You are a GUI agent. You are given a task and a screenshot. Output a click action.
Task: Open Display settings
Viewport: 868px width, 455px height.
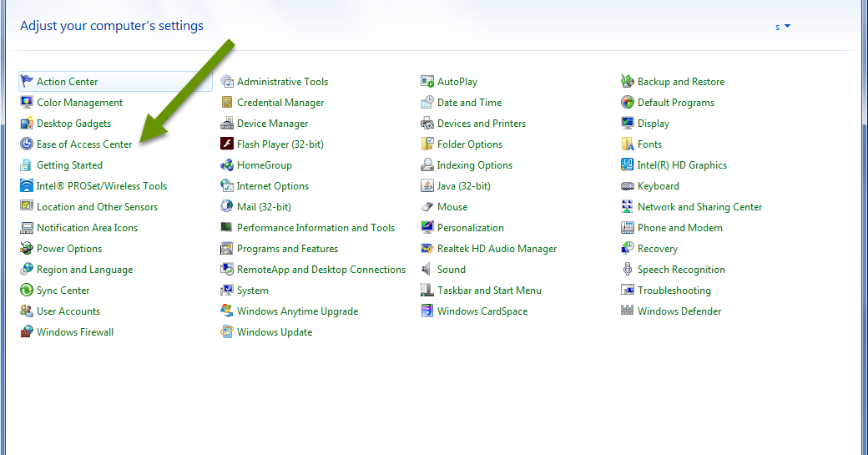pyautogui.click(x=654, y=124)
